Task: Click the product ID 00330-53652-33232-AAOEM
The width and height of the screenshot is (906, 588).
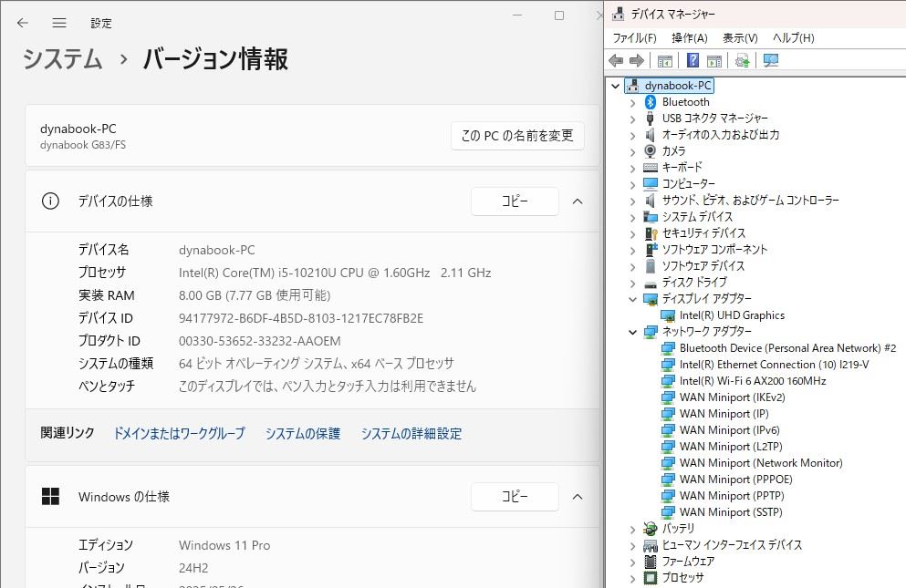Action: 259,341
